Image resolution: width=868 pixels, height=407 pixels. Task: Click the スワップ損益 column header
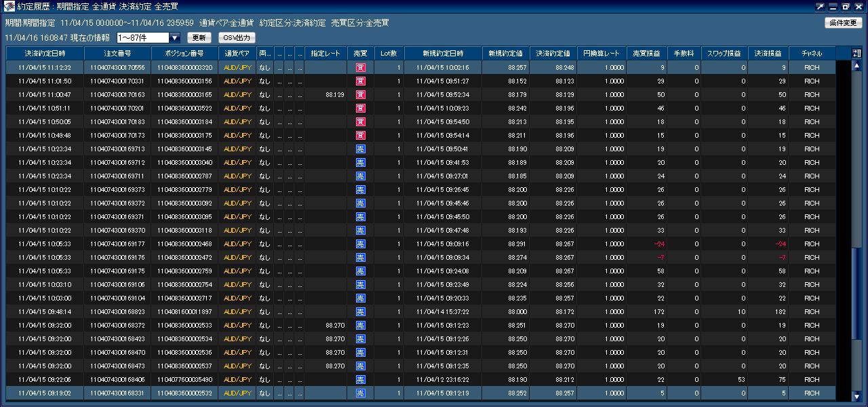pyautogui.click(x=724, y=54)
